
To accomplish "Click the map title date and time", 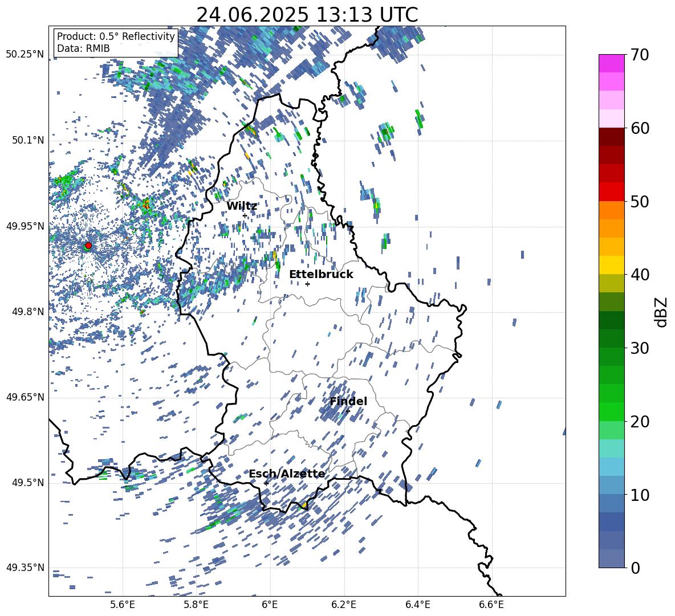I will click(x=307, y=15).
